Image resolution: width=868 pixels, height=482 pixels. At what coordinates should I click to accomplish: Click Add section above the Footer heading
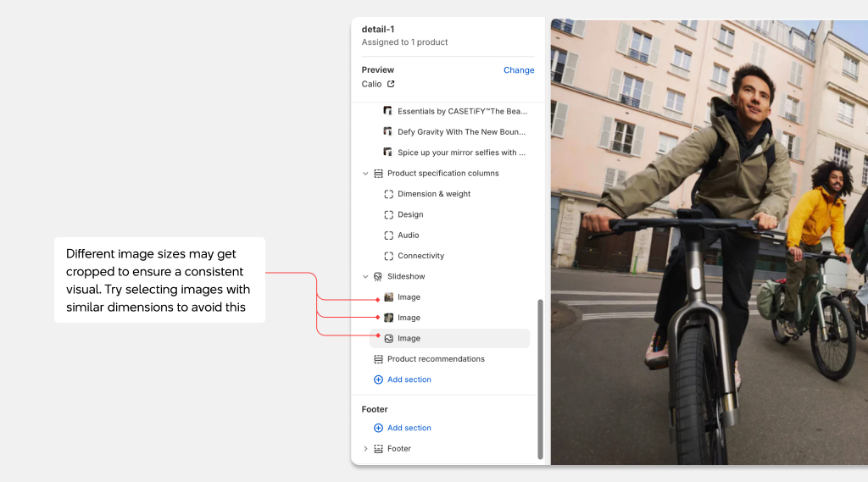click(409, 380)
